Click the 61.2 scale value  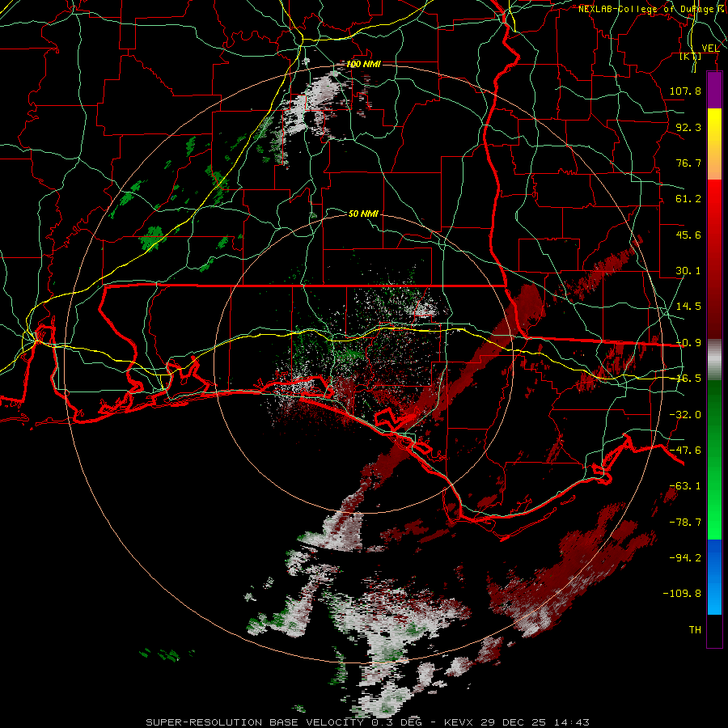[x=688, y=199]
